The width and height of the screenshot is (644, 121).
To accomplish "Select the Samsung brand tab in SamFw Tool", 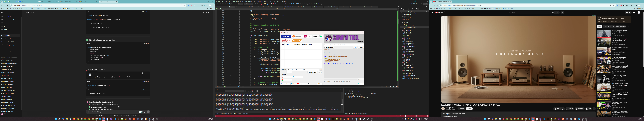I will pos(286,36).
